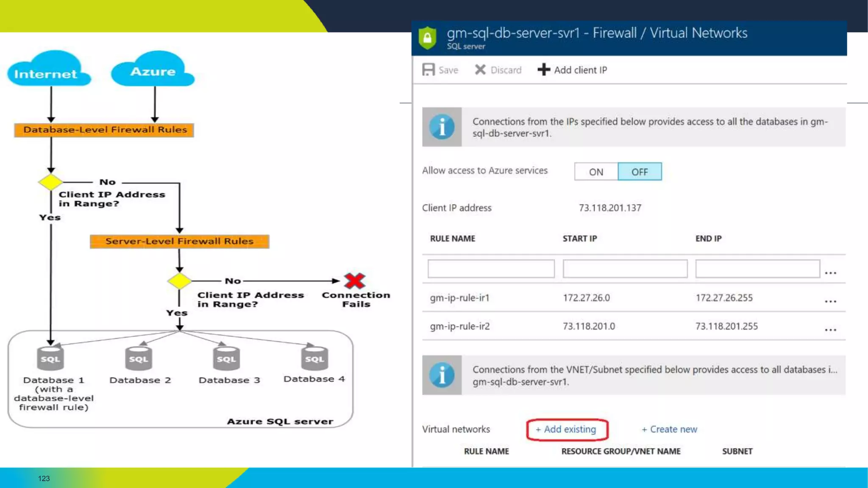Click the info icon beside VNET/Subnet notice
868x488 pixels.
tap(442, 375)
